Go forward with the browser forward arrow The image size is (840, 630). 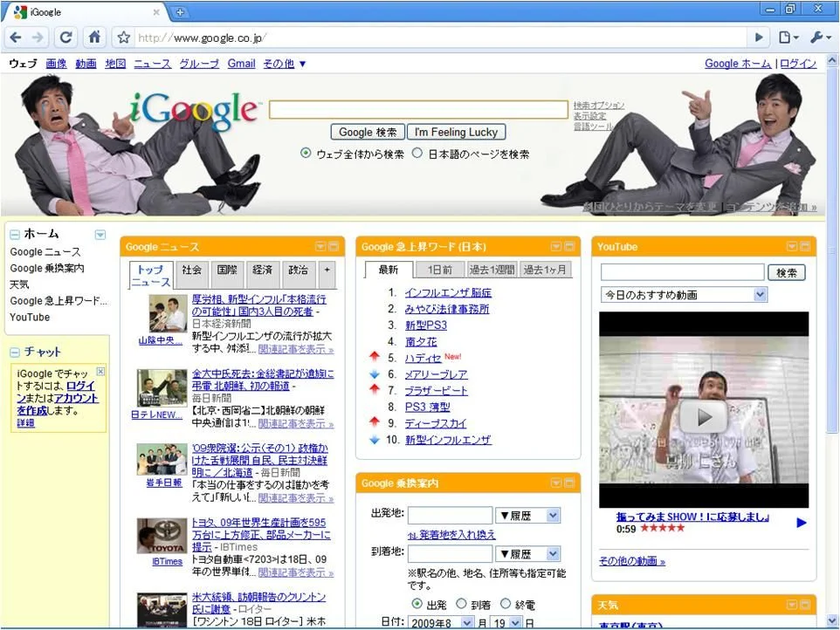[x=38, y=38]
